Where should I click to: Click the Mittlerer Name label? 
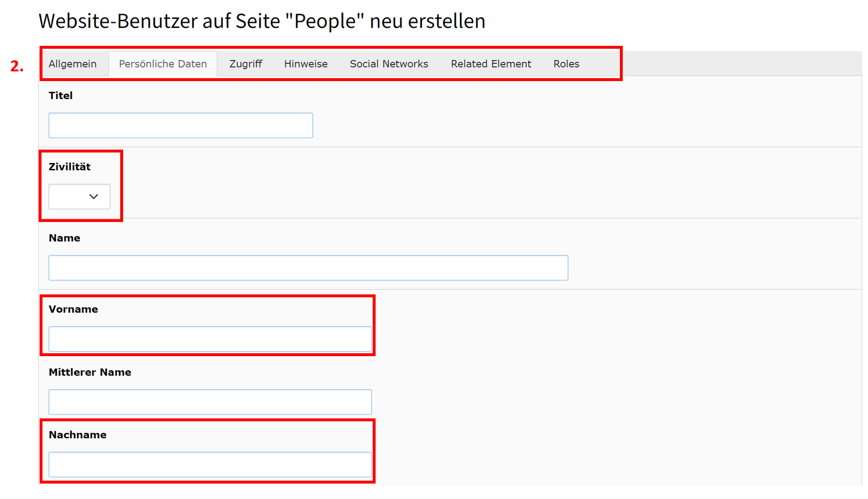(90, 372)
